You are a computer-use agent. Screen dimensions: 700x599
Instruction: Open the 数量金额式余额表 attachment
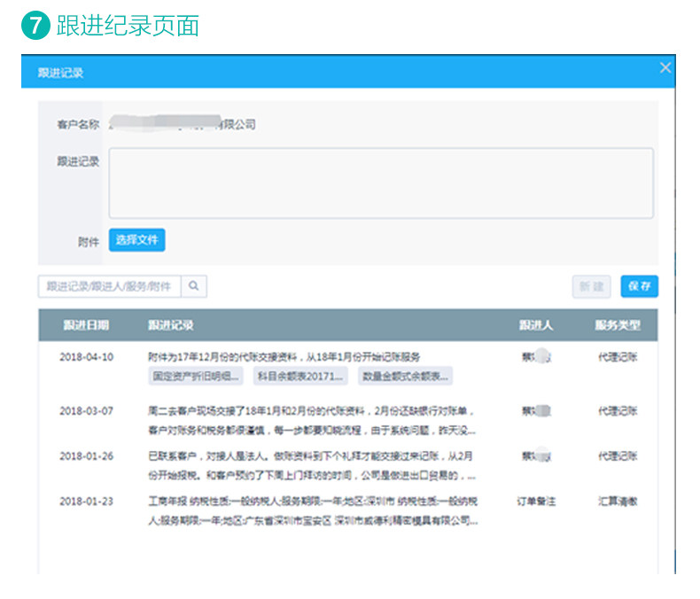click(405, 376)
